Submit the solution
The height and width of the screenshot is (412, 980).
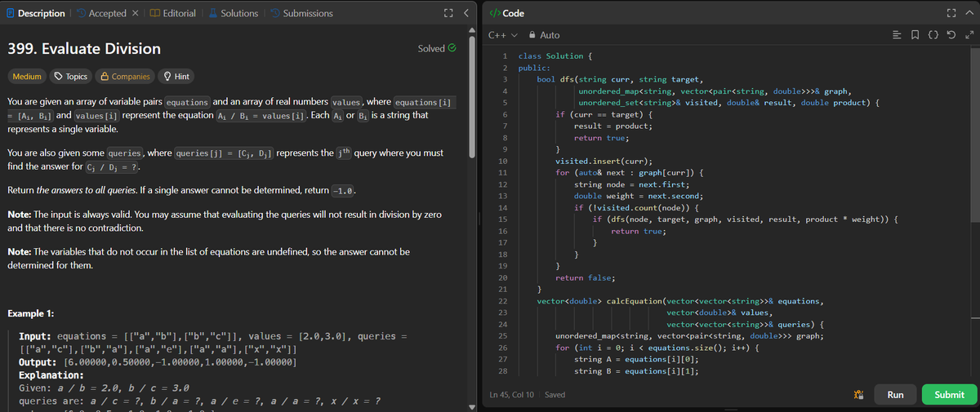pyautogui.click(x=949, y=394)
